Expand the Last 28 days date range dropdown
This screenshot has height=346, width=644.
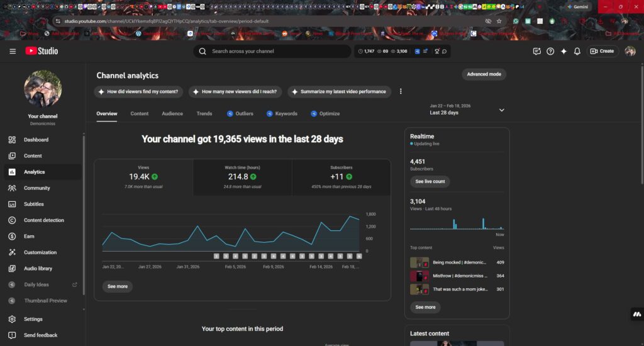501,110
